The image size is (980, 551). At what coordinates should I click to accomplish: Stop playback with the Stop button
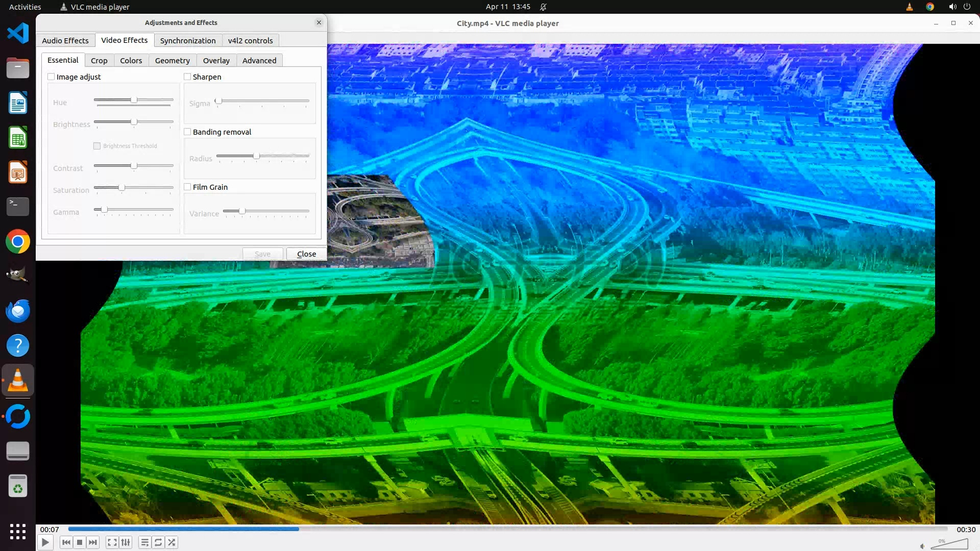pos(80,542)
